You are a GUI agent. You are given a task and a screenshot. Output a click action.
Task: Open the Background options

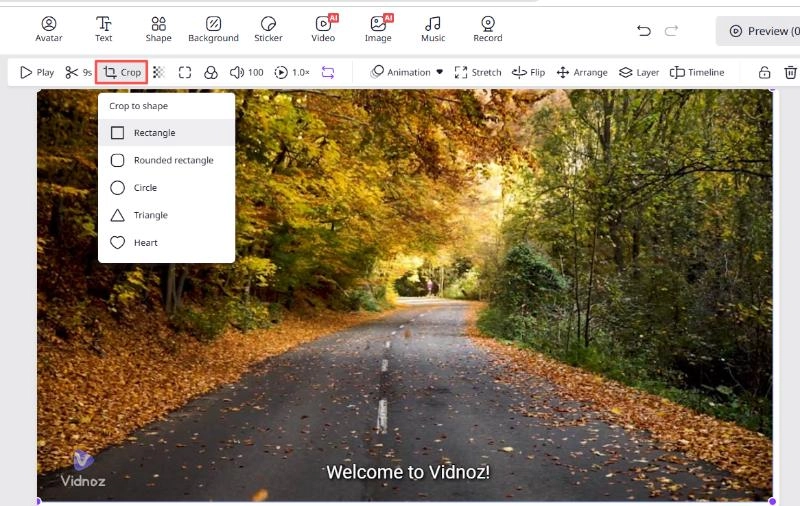(x=213, y=29)
